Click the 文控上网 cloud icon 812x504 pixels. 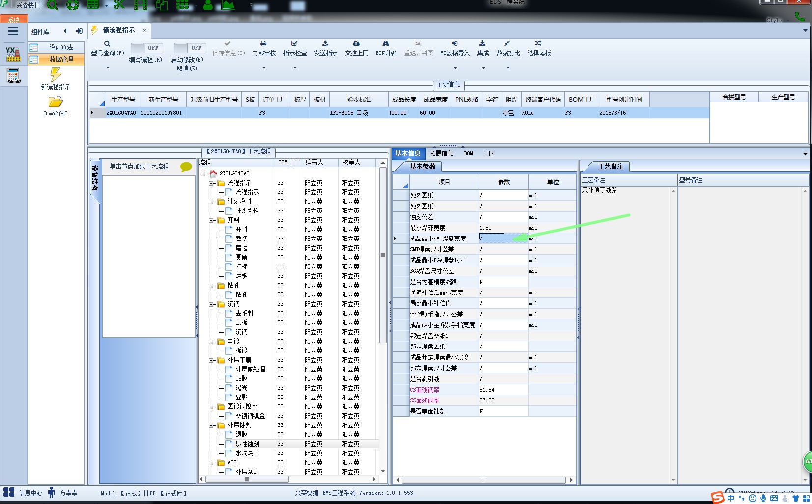click(356, 44)
